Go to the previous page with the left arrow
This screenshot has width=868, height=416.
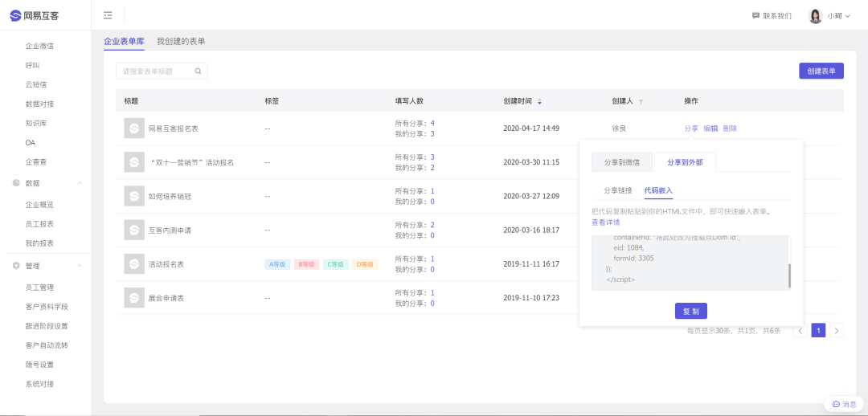(x=800, y=331)
